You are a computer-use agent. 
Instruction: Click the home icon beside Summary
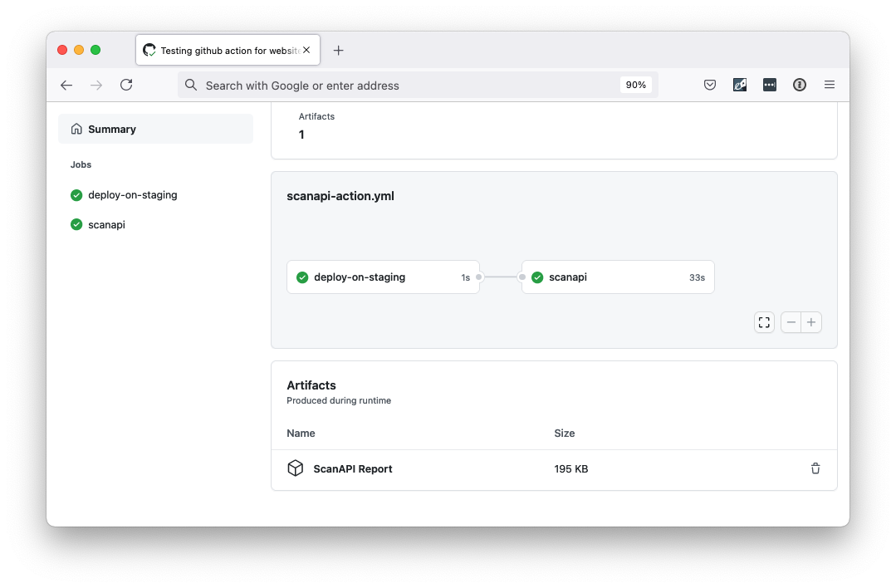click(x=76, y=129)
